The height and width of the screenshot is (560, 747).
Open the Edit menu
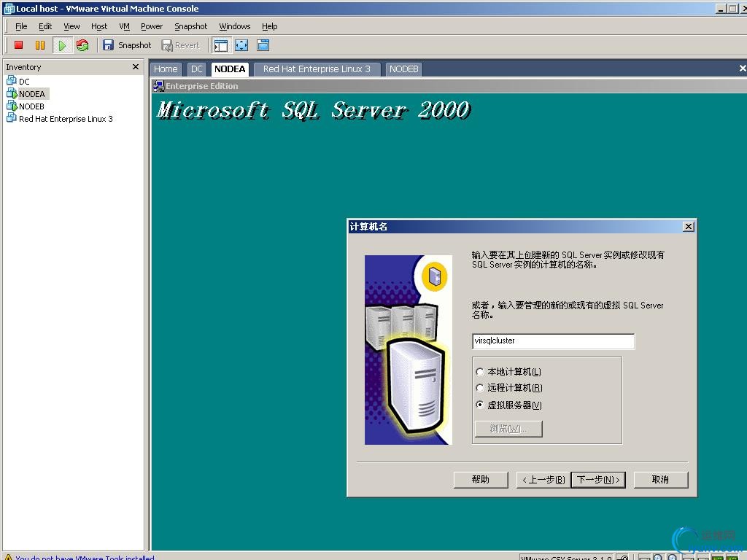(45, 26)
